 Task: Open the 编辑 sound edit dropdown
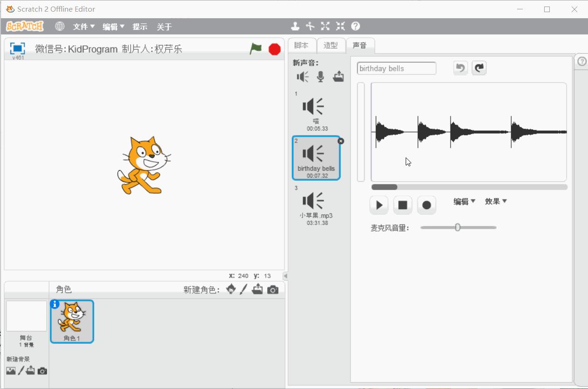coord(464,201)
